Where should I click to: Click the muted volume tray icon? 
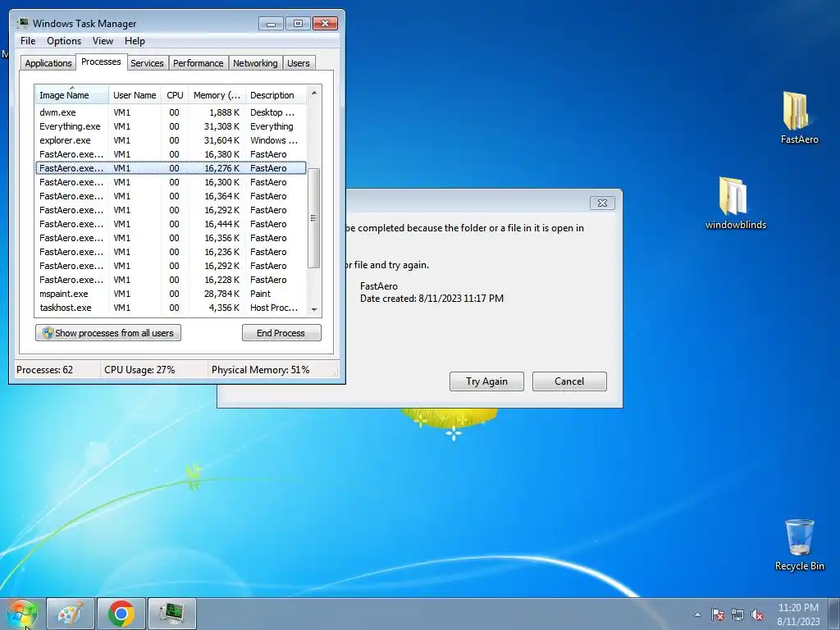click(x=757, y=614)
